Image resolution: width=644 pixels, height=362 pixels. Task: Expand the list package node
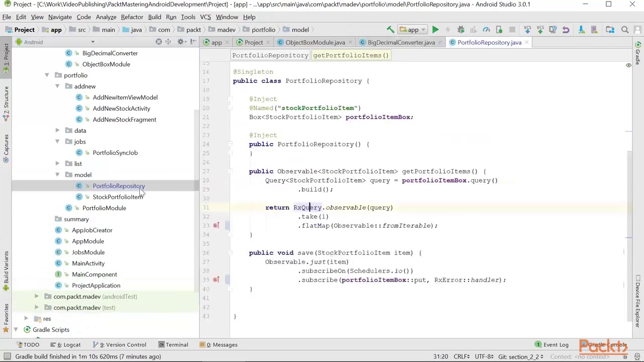point(57,164)
